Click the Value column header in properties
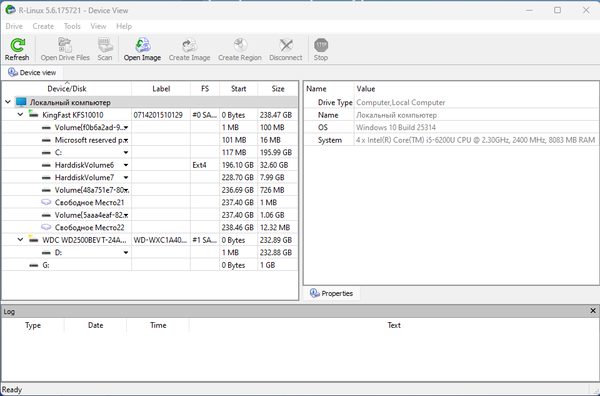 point(366,89)
